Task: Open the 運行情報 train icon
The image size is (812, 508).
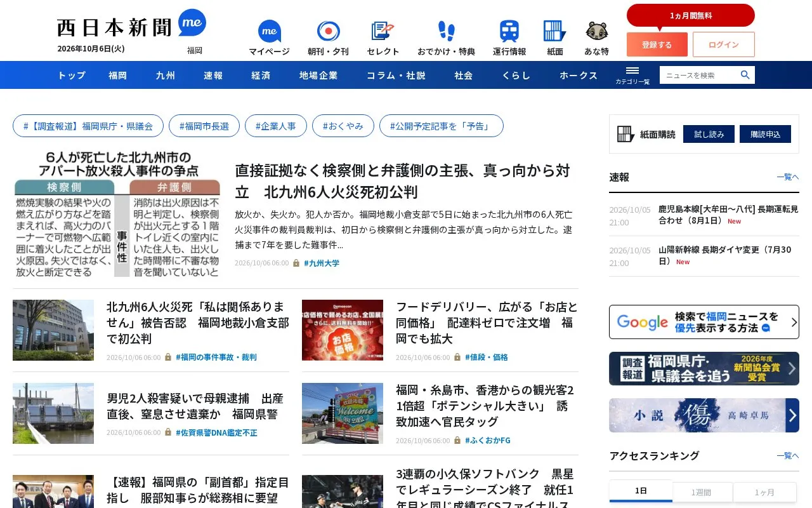Action: (x=509, y=31)
